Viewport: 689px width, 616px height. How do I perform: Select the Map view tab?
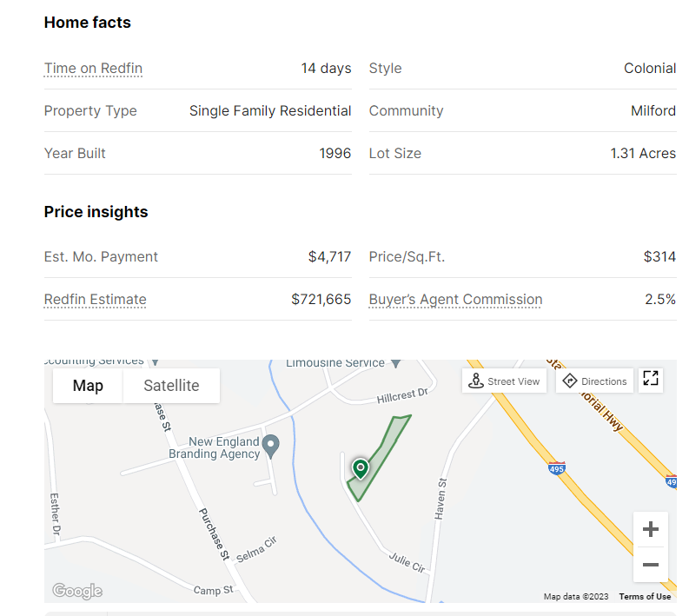click(x=88, y=386)
